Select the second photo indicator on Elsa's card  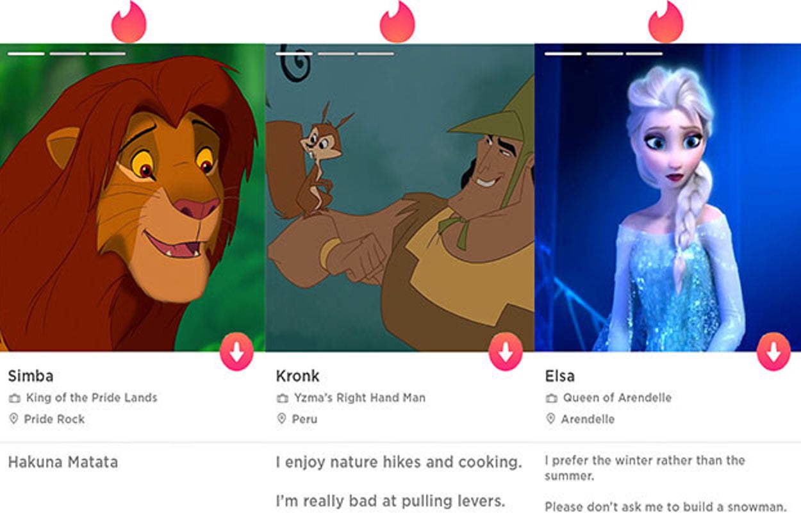(604, 53)
